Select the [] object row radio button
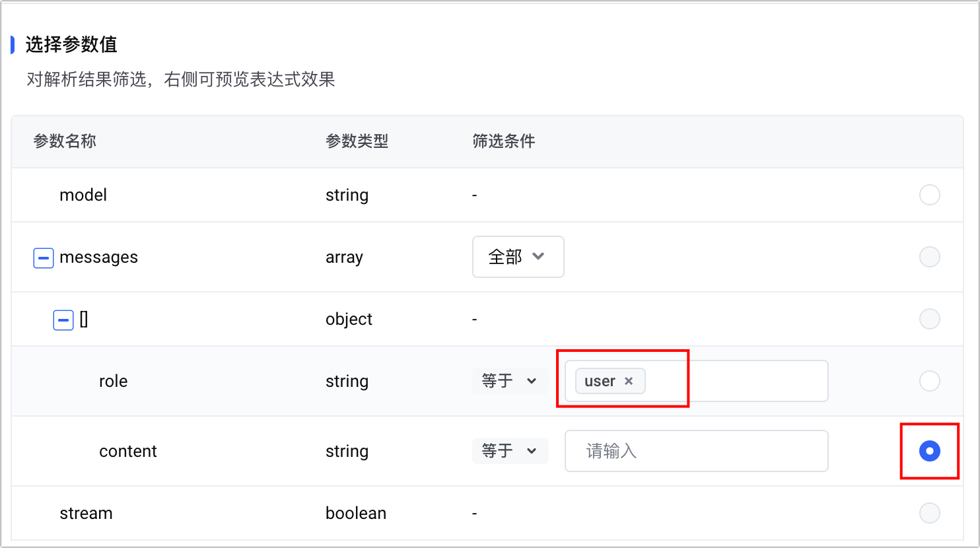Image resolution: width=980 pixels, height=548 pixels. point(929,319)
